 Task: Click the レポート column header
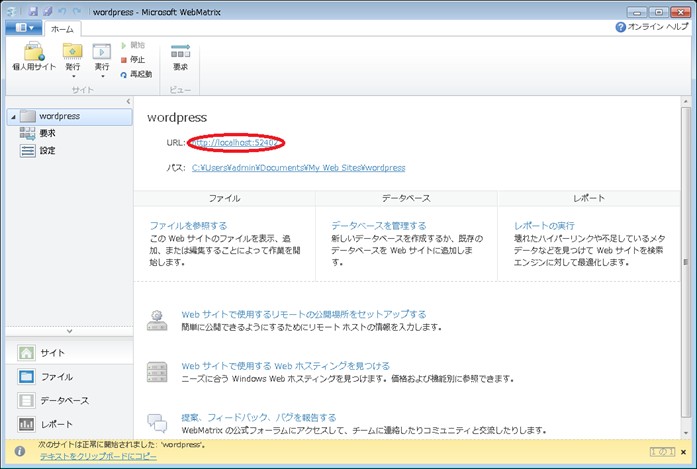tap(589, 198)
